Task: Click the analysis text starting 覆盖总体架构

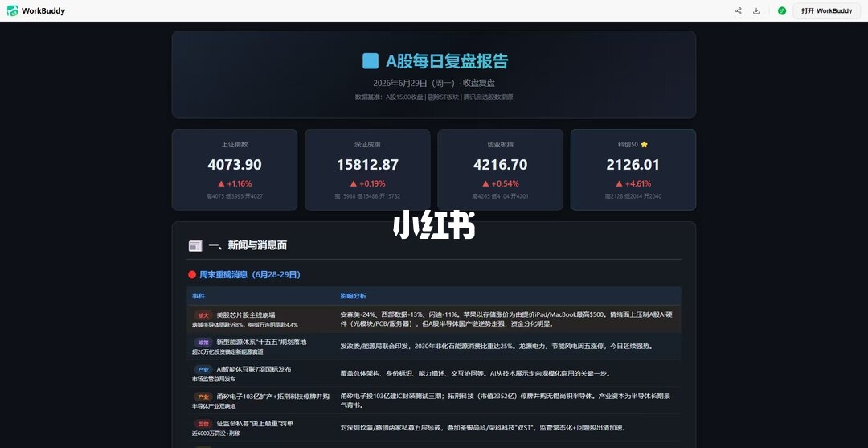Action: [475, 374]
